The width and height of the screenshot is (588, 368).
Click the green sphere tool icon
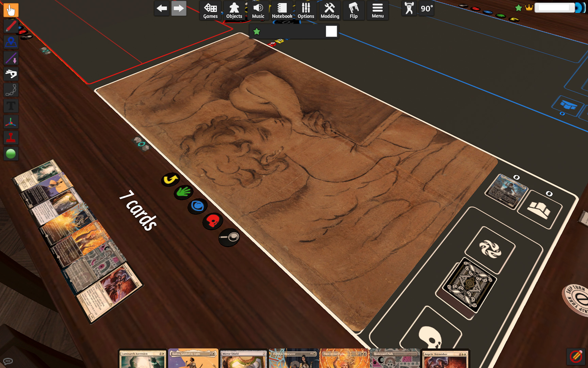[x=11, y=154]
